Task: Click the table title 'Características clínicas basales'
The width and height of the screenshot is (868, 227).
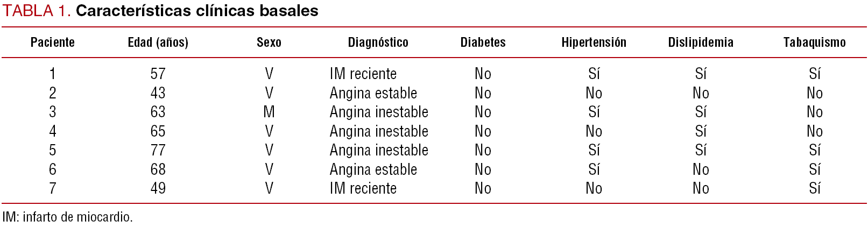Action: point(197,11)
